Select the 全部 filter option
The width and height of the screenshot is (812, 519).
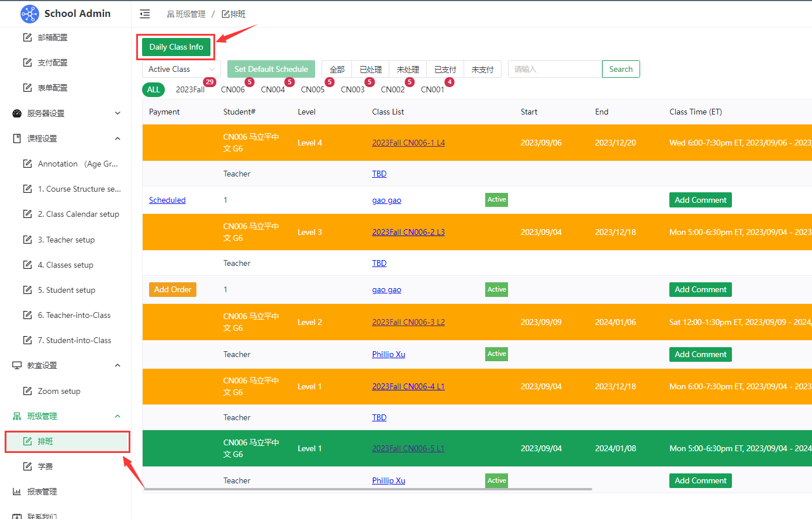[337, 70]
